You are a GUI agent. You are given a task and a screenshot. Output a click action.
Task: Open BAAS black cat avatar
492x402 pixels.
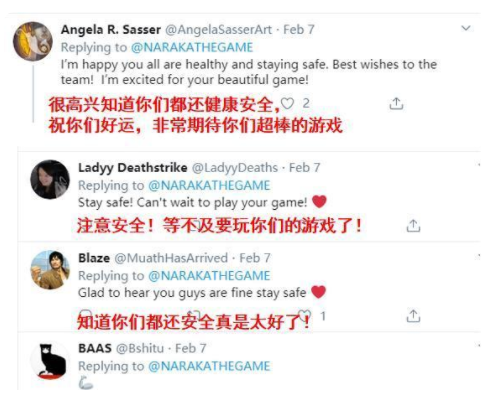50,361
